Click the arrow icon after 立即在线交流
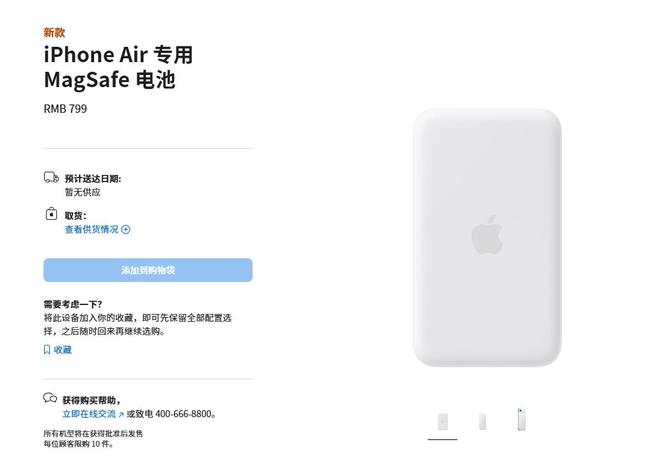The image size is (660, 471). pos(121,414)
